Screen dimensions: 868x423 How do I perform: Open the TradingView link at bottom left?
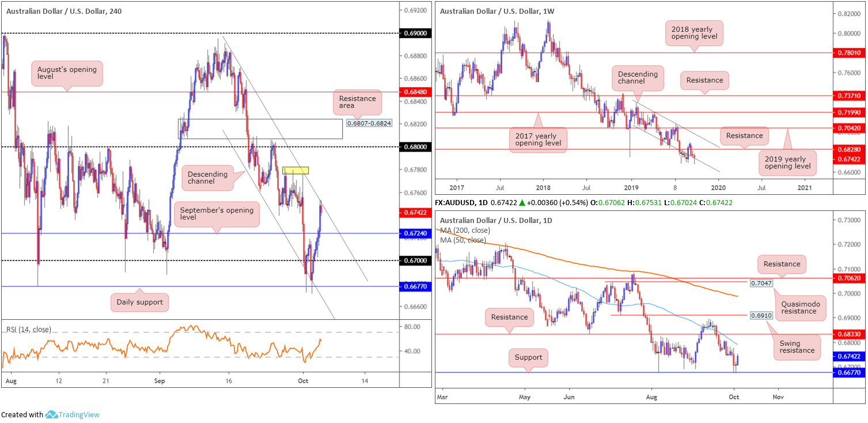click(79, 414)
